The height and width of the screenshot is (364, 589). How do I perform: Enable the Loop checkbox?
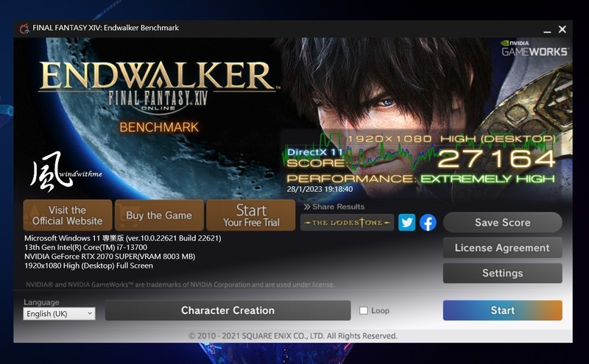pos(363,311)
